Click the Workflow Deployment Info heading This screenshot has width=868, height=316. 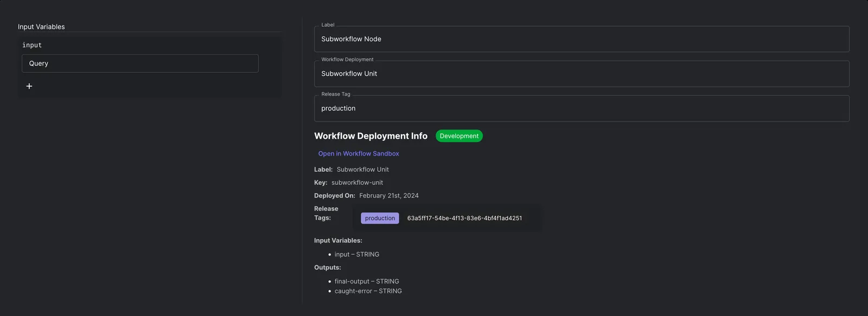pos(371,136)
